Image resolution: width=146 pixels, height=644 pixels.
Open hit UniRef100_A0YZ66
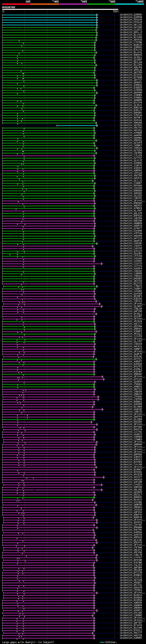coord(131,27)
